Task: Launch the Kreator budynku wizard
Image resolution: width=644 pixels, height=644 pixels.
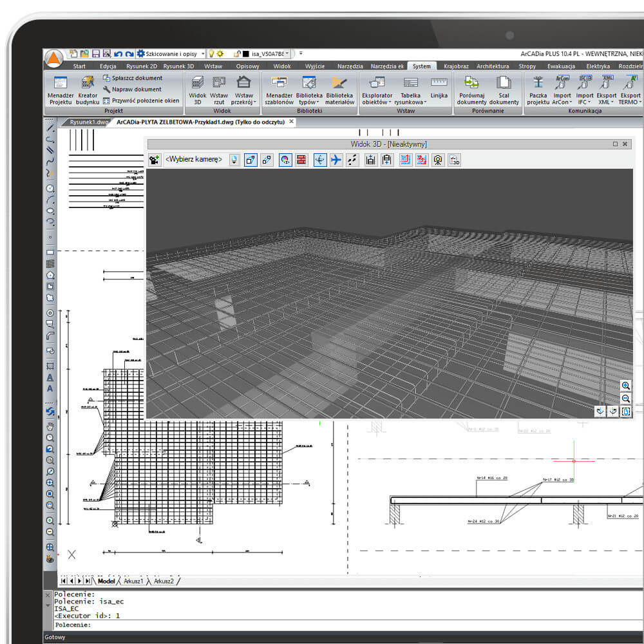Action: pyautogui.click(x=88, y=90)
